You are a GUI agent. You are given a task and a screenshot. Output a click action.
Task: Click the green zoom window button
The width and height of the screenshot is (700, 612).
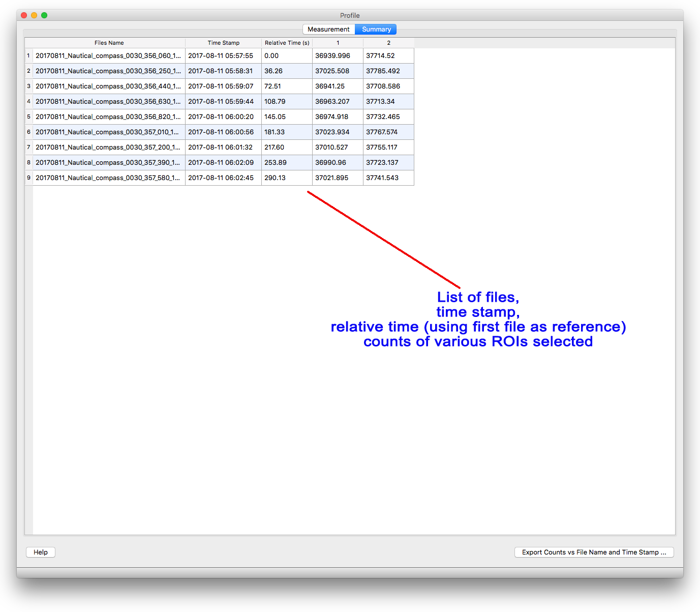[44, 15]
